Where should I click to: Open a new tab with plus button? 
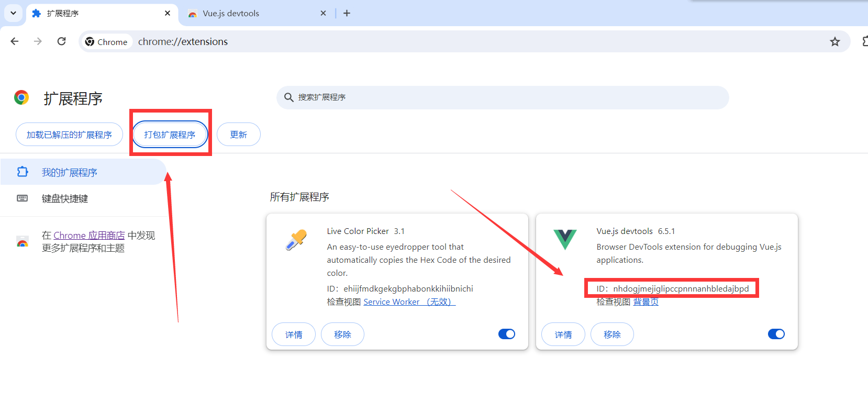347,13
